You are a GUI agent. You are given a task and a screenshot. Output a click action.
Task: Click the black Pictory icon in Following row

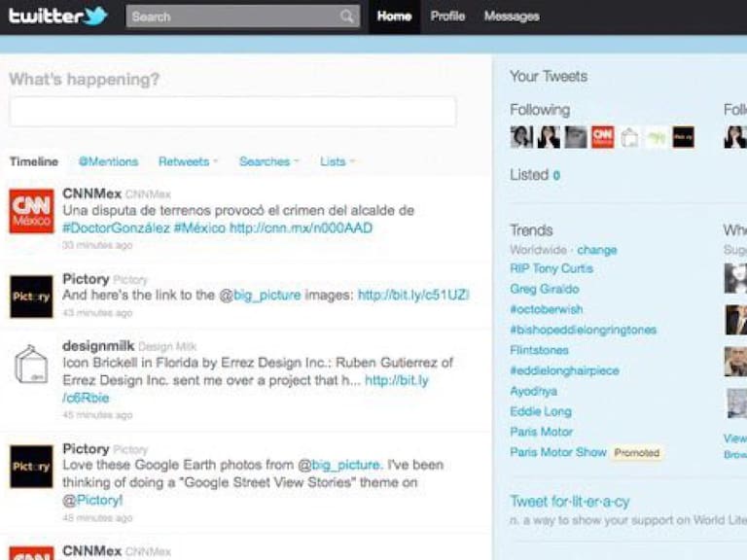click(x=683, y=137)
